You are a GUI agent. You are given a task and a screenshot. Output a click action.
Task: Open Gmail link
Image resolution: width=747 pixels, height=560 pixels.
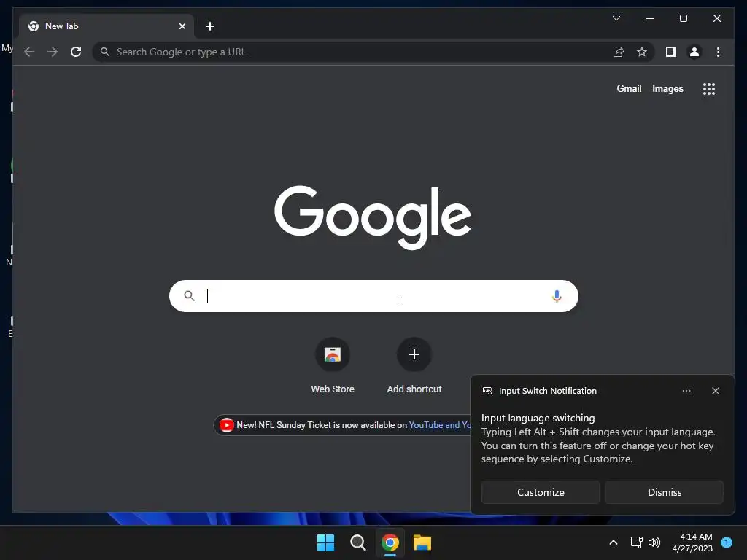point(629,88)
